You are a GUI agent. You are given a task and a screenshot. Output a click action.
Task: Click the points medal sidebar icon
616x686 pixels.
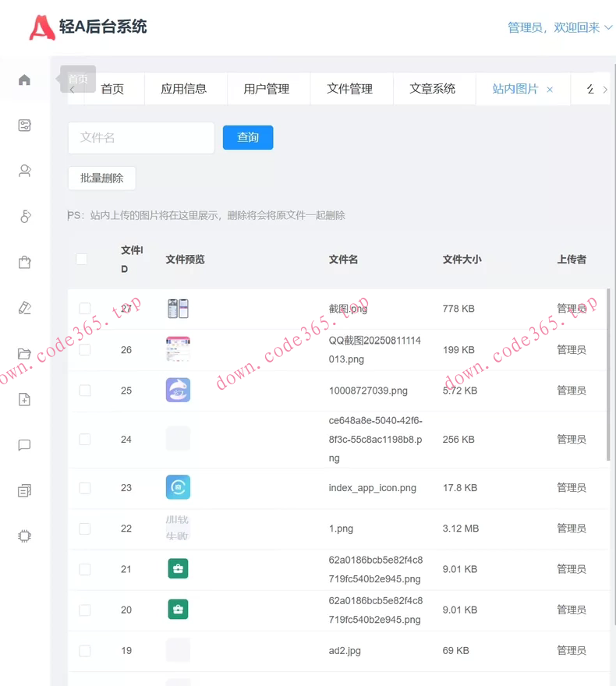tap(26, 216)
